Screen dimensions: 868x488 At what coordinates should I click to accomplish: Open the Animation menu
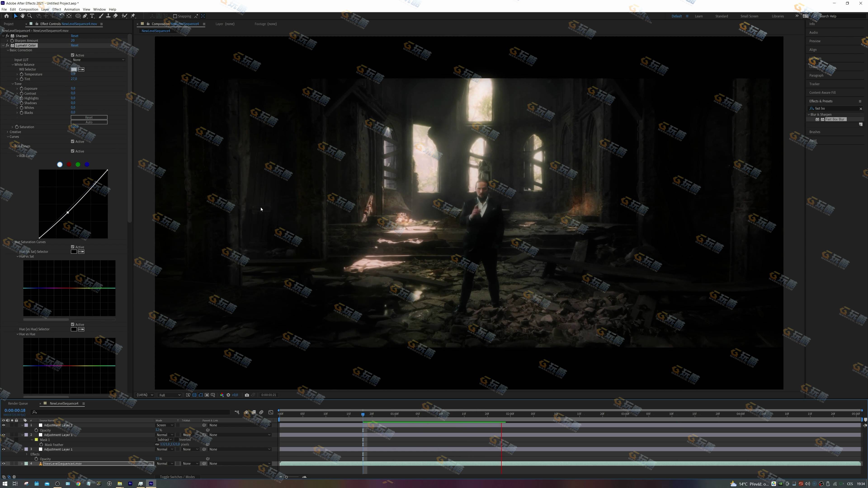tap(72, 9)
